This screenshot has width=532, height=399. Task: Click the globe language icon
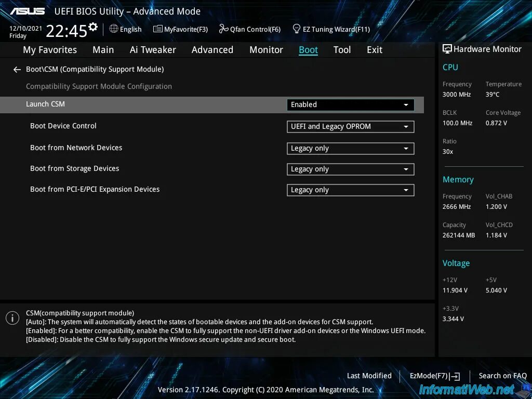(x=114, y=29)
